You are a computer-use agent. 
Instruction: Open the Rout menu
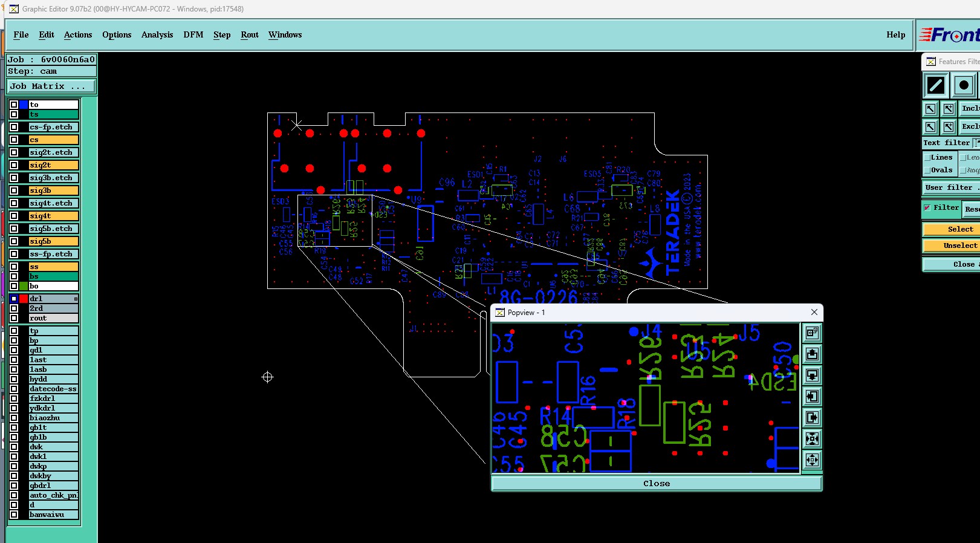tap(250, 34)
